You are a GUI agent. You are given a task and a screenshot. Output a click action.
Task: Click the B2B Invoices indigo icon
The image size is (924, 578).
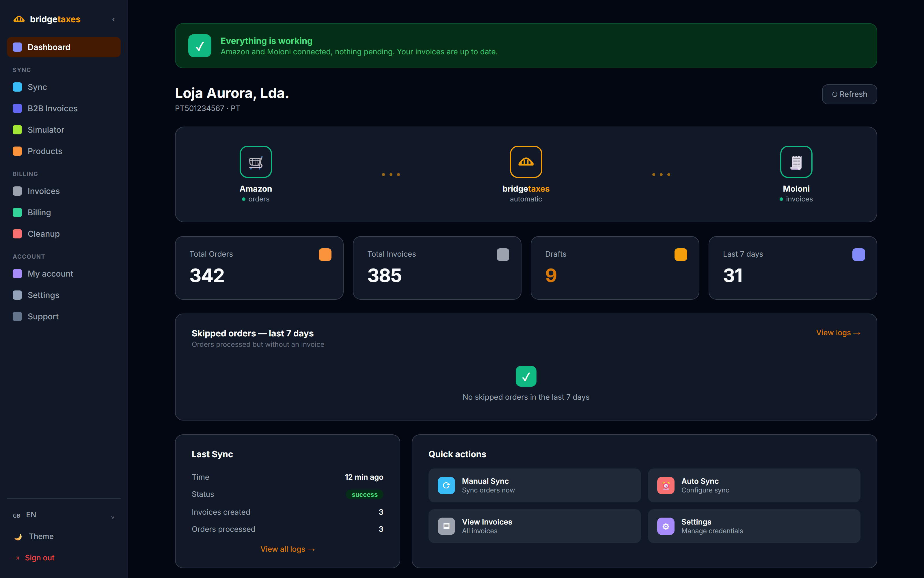pos(17,108)
